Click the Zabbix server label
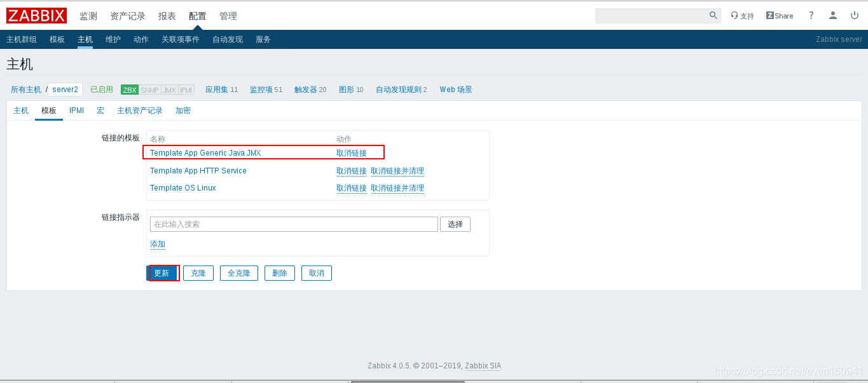This screenshot has width=868, height=383. 839,39
